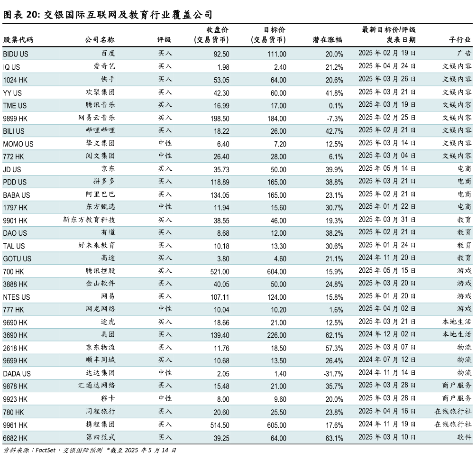Image resolution: width=476 pixels, height=461 pixels.
Task: Click the 1024 HK stock code
Action: [x=15, y=80]
